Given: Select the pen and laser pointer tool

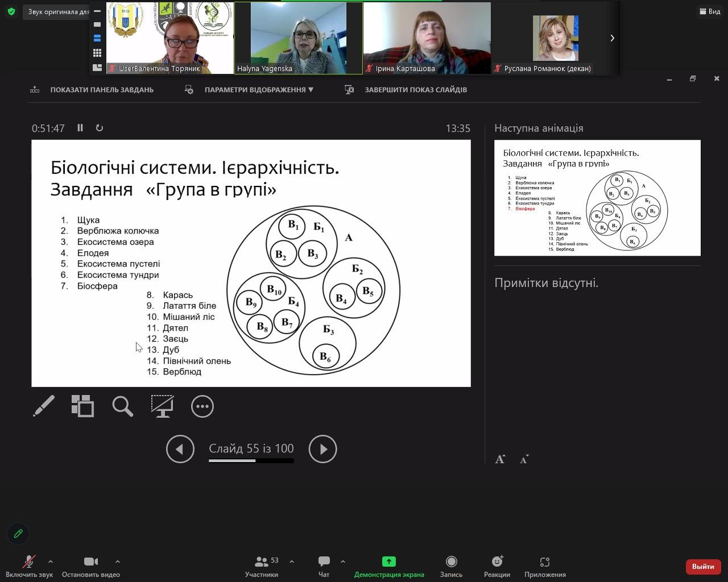Looking at the screenshot, I should tap(44, 406).
